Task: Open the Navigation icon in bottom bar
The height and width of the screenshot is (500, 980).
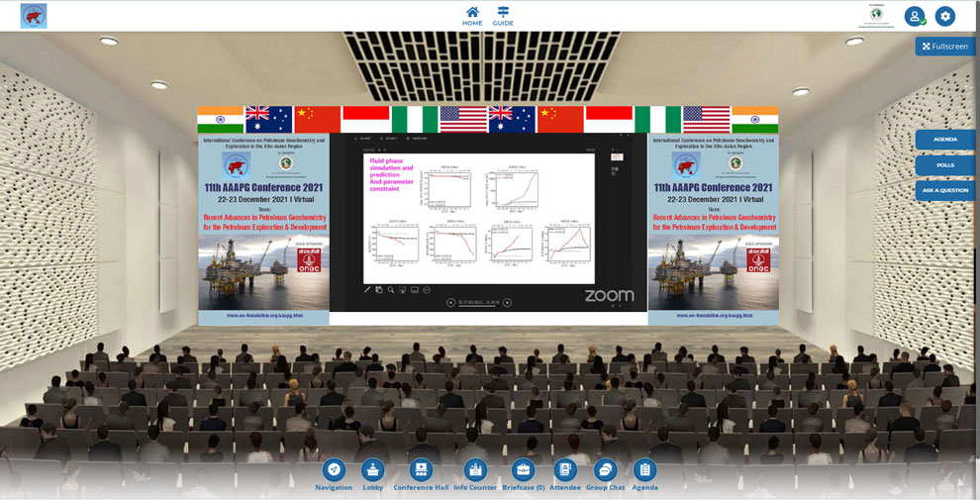Action: point(334,470)
